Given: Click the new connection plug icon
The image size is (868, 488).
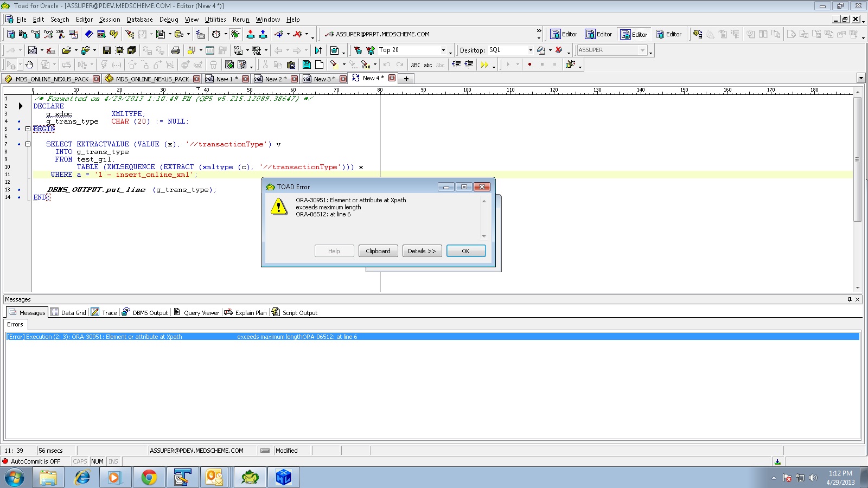Looking at the screenshot, I should [279, 34].
